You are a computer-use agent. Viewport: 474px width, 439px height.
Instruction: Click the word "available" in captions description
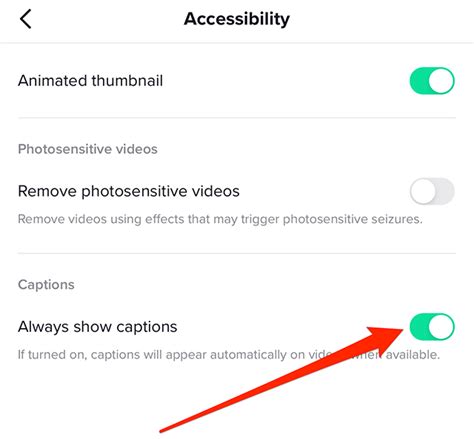coord(413,355)
